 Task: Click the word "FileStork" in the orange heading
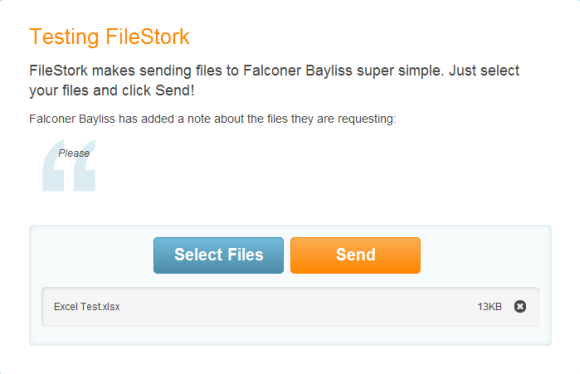pos(148,37)
